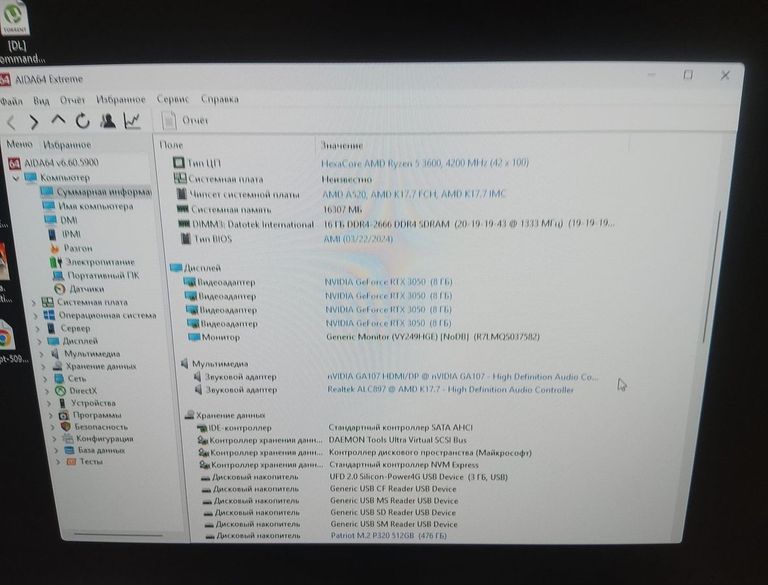768x585 pixels.
Task: Open Patriot M.2 P320 512GB link
Action: click(388, 536)
